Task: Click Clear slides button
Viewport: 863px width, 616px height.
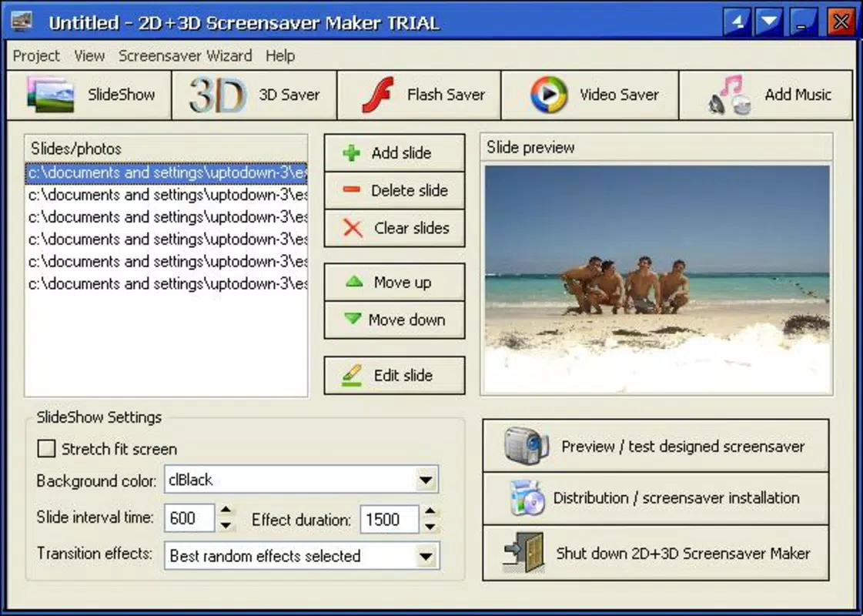Action: tap(395, 228)
